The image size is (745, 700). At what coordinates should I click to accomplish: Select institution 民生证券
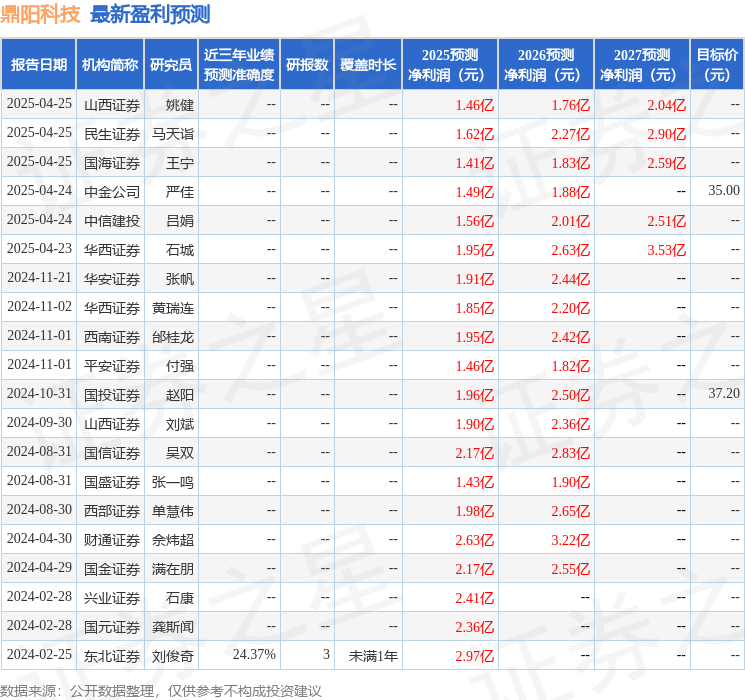pos(112,134)
